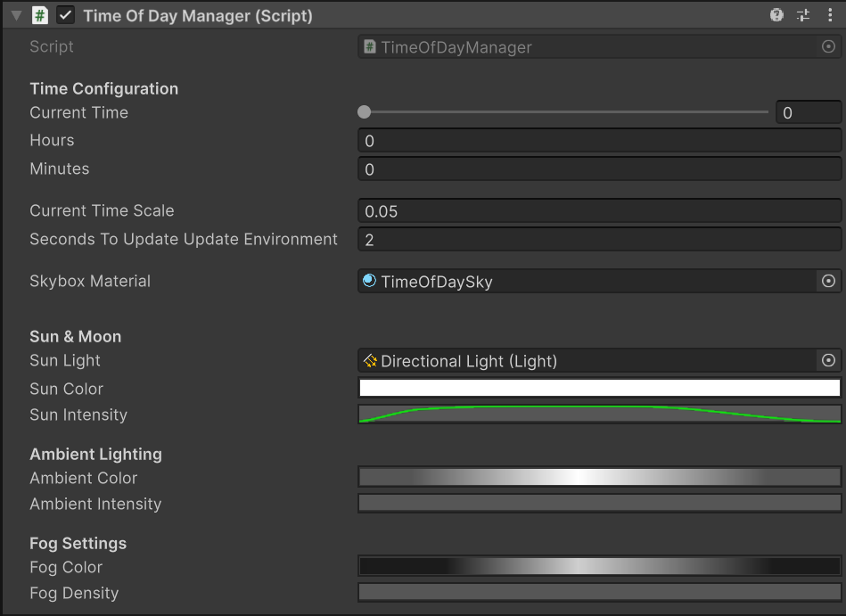The image size is (846, 616).
Task: Open the component three-dot context menu
Action: click(x=830, y=15)
